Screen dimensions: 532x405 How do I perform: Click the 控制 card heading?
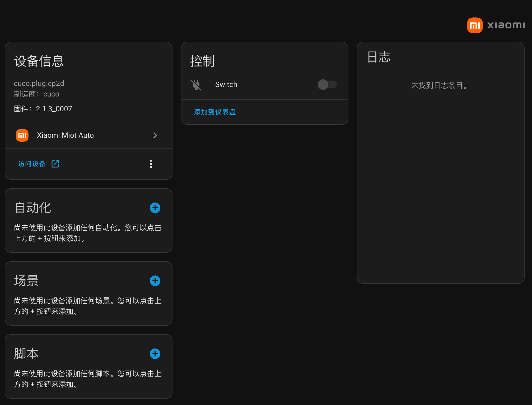(x=202, y=61)
